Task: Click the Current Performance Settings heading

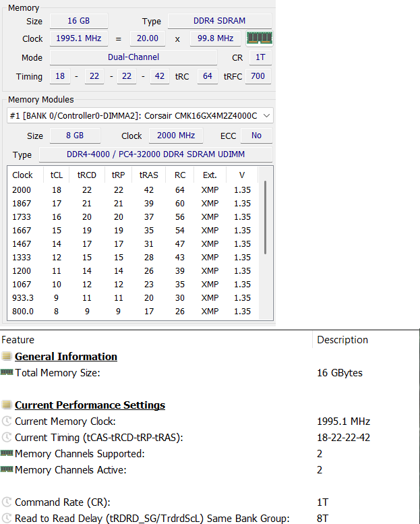Action: (90, 405)
